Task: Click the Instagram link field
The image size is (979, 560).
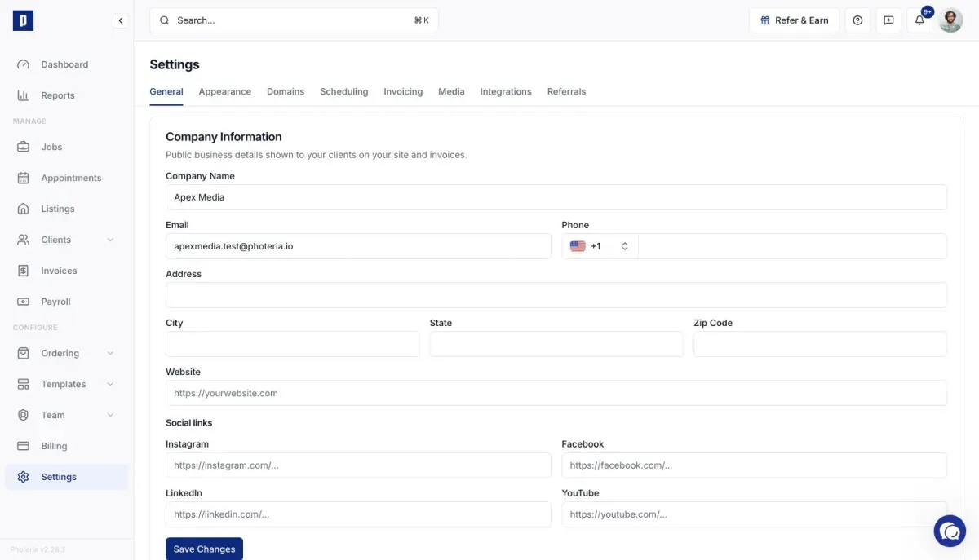Action: (358, 465)
